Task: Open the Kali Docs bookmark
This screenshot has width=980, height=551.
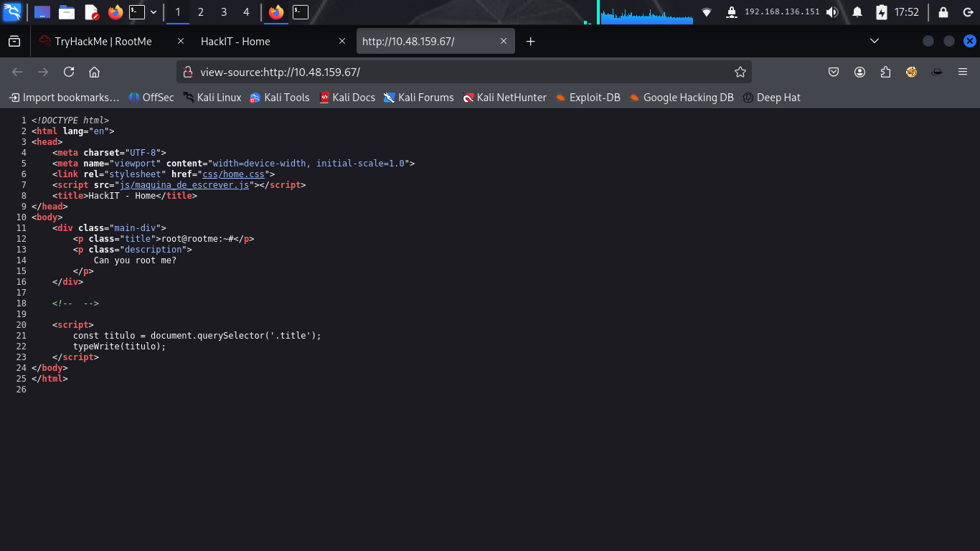Action: coord(347,98)
